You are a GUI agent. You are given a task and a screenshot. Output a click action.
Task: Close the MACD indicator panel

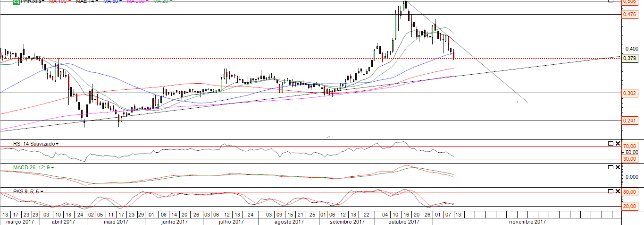coord(618,167)
